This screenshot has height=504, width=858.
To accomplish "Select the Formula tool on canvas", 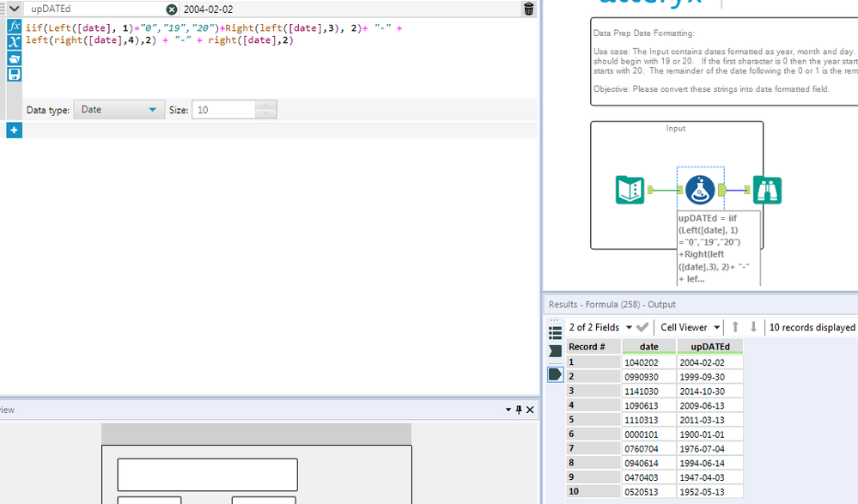I will pos(700,190).
